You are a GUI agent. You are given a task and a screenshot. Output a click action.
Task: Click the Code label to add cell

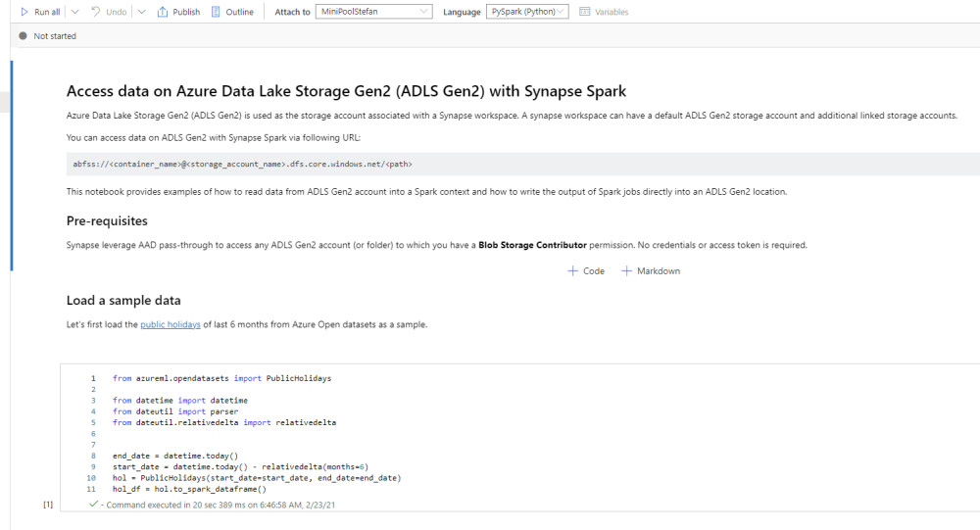(x=594, y=270)
